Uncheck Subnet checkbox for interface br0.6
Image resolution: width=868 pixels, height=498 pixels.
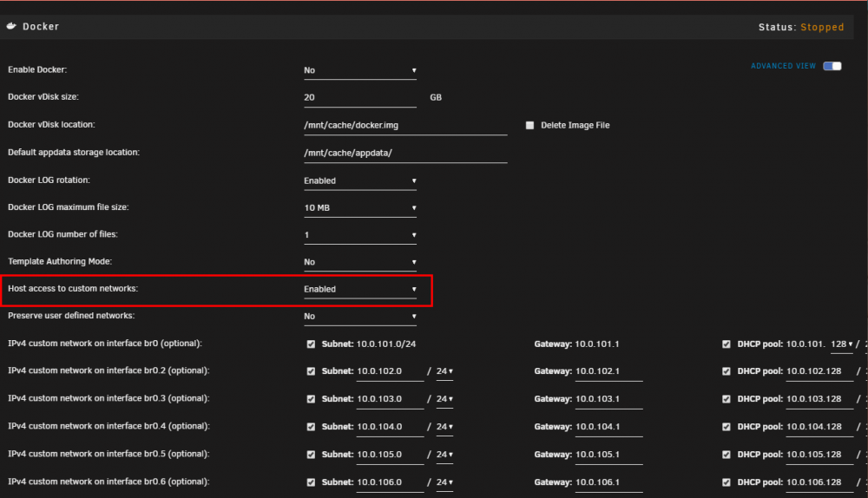pyautogui.click(x=311, y=482)
